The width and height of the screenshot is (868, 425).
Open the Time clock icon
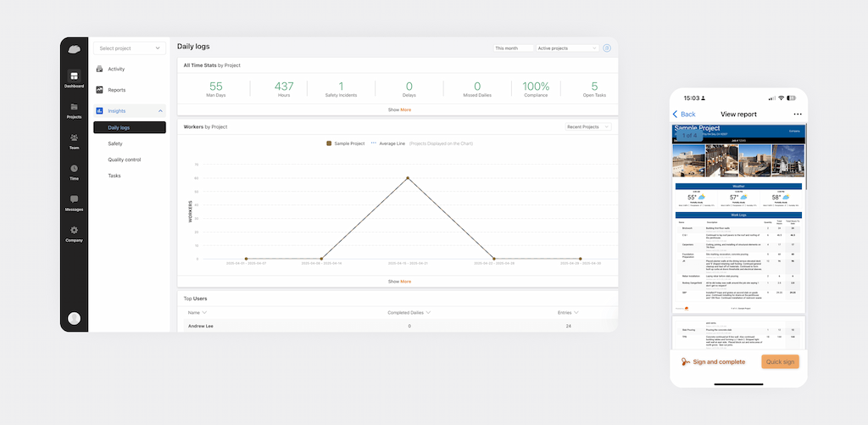tap(75, 169)
